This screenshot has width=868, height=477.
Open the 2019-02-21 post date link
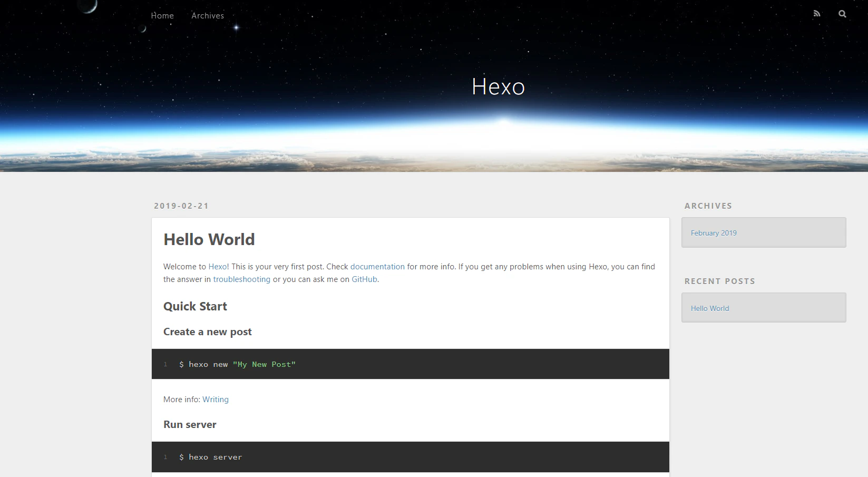[x=181, y=206]
